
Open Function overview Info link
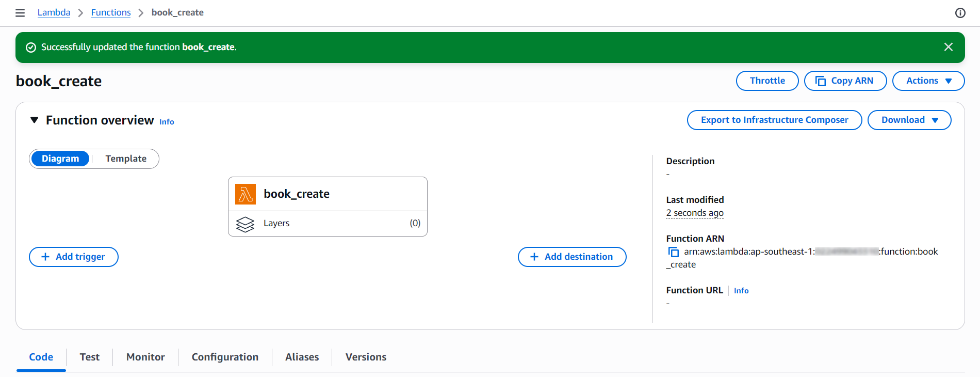(167, 122)
